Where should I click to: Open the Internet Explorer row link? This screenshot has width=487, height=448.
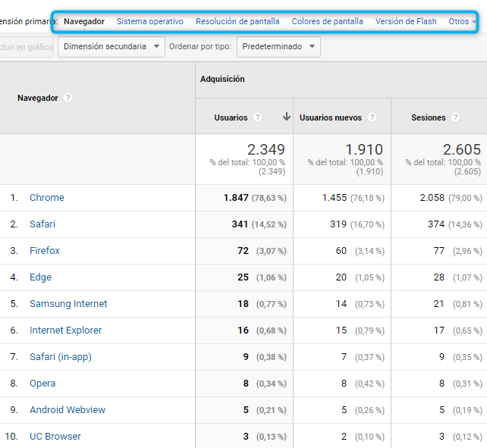[66, 331]
